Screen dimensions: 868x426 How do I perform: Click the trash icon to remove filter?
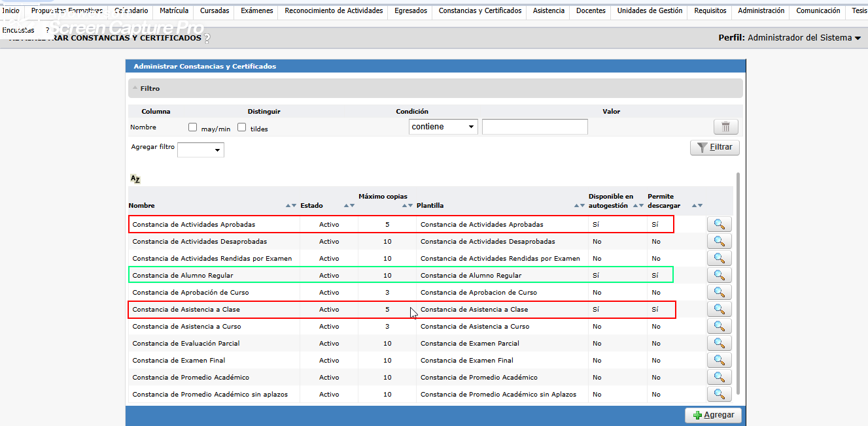click(x=725, y=127)
